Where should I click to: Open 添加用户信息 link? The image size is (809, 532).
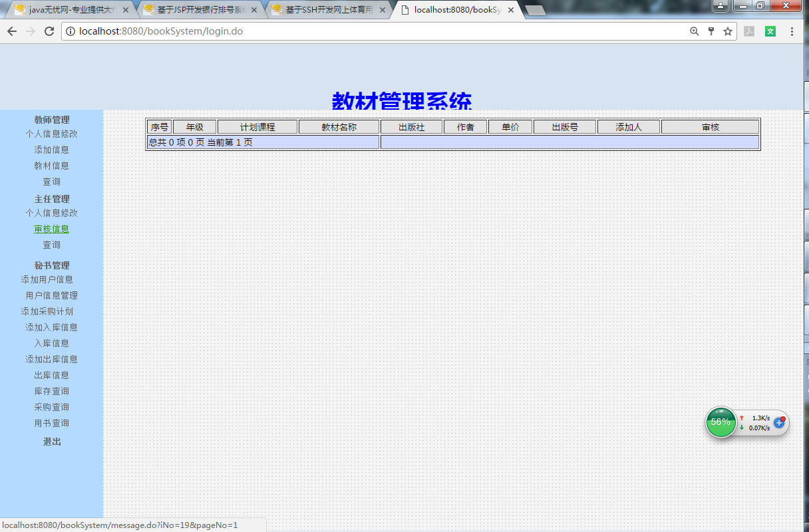pos(47,279)
